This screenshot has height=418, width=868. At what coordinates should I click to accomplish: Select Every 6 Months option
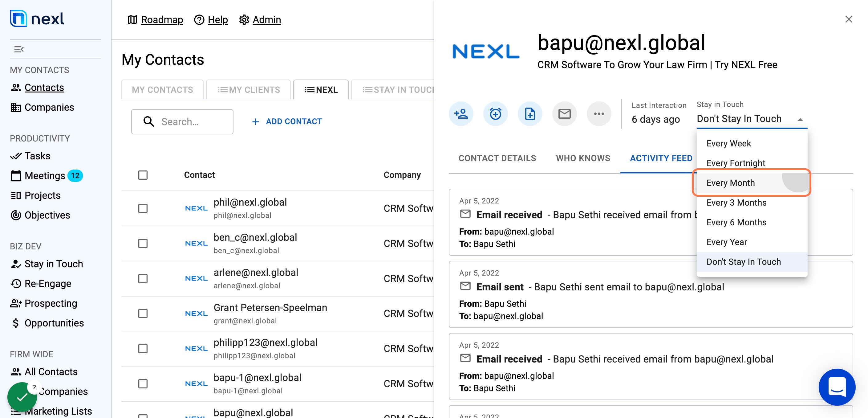point(752,223)
